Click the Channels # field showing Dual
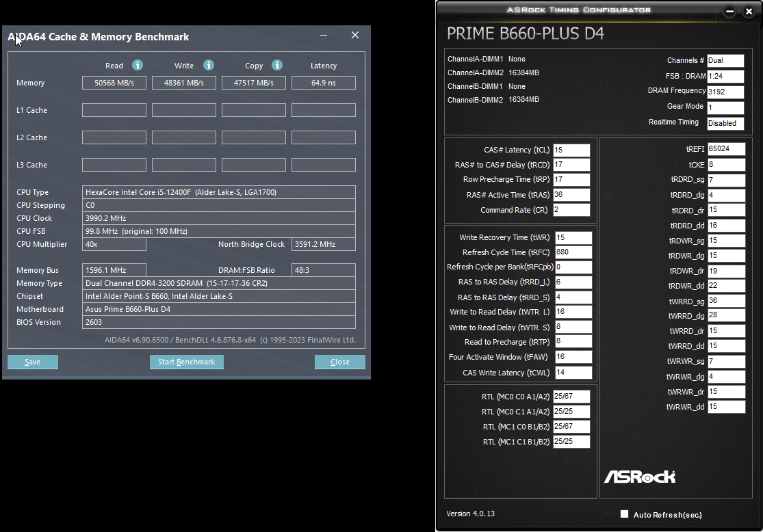This screenshot has width=763, height=532. (725, 61)
